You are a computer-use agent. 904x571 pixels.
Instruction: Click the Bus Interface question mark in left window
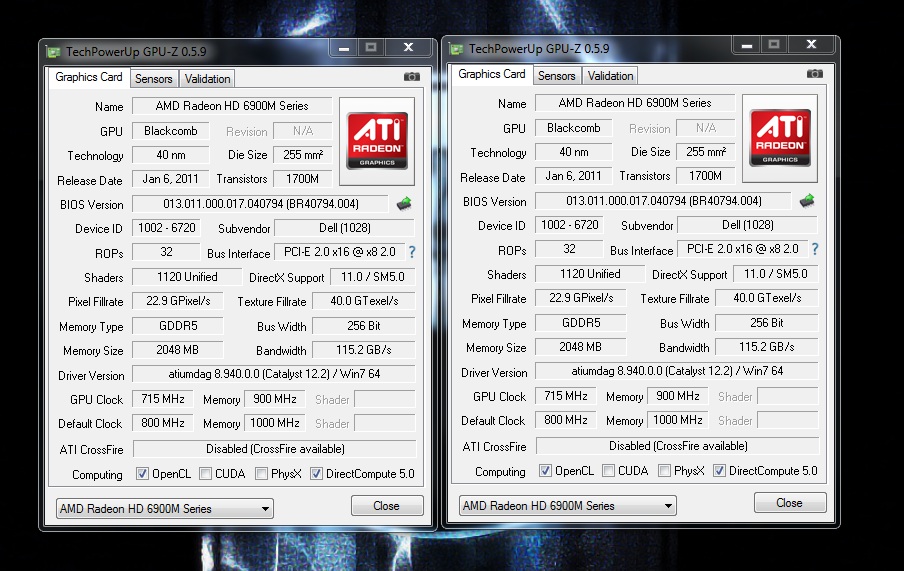(x=412, y=252)
